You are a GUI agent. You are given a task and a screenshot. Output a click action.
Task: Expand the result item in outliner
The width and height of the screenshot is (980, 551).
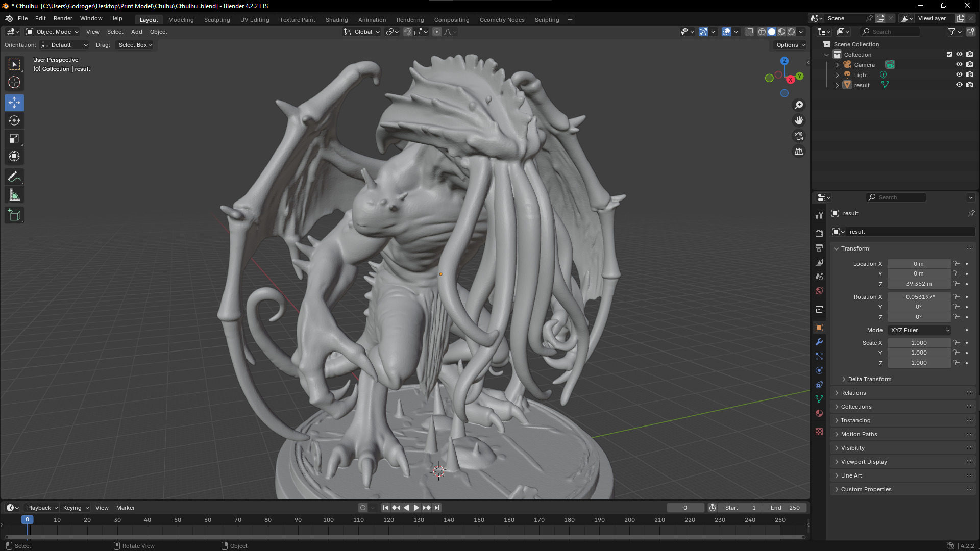(837, 85)
